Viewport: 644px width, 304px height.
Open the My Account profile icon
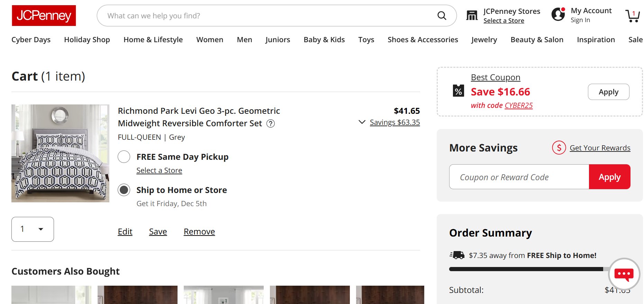coord(558,15)
